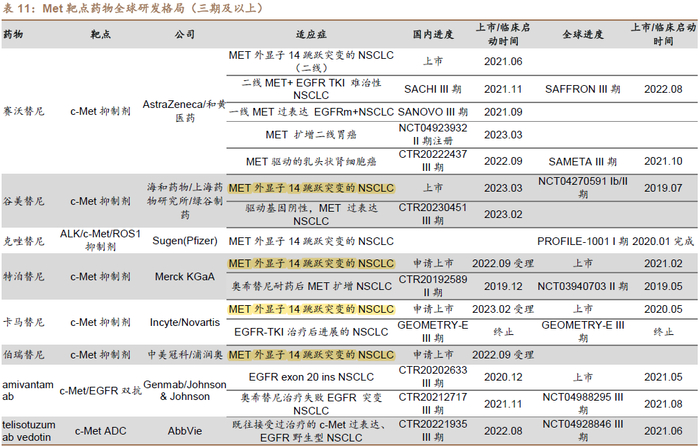Select the '靶点' column header
Image resolution: width=700 pixels, height=447 pixels.
[100, 34]
